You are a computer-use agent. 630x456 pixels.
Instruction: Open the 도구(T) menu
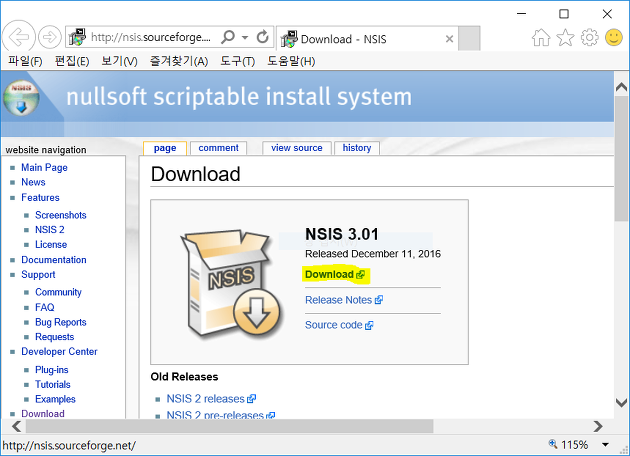(x=237, y=61)
